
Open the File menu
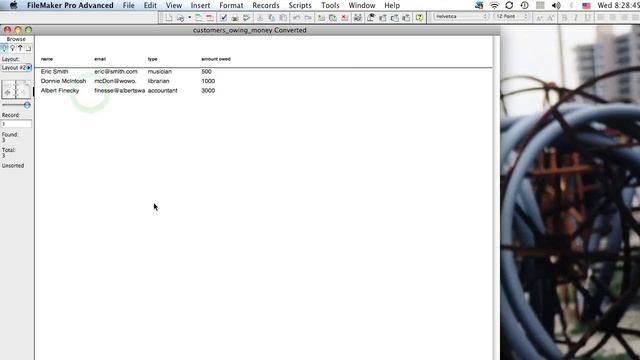(x=129, y=5)
